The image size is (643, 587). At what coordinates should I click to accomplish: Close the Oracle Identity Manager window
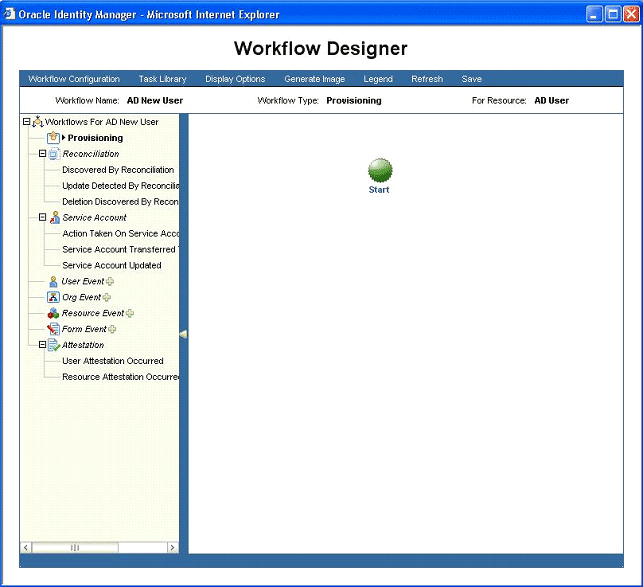point(632,15)
